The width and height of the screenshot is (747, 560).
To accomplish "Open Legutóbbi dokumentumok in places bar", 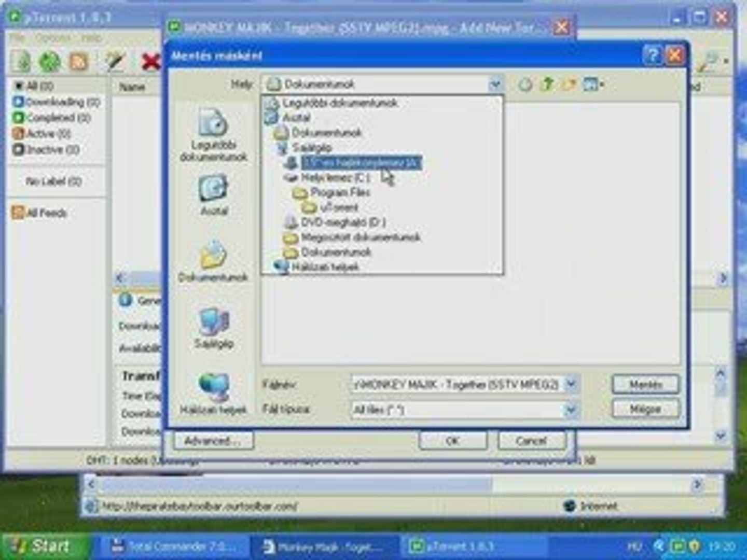I will pos(213,136).
